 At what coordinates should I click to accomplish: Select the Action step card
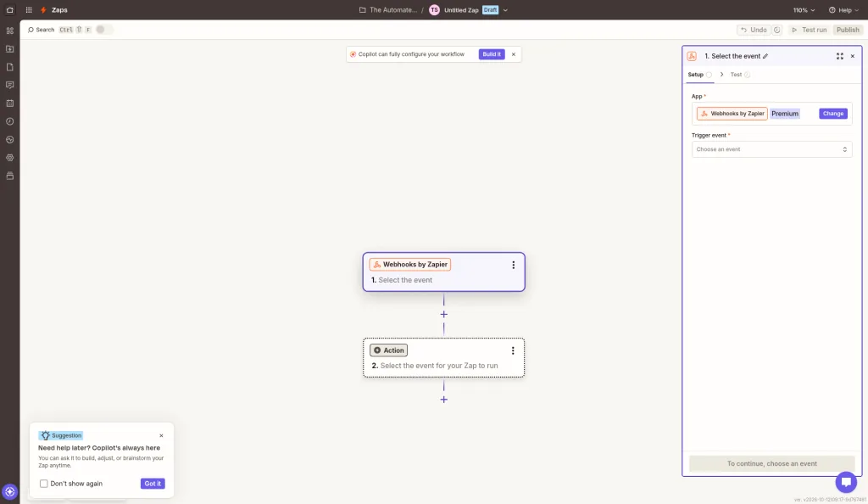[443, 358]
